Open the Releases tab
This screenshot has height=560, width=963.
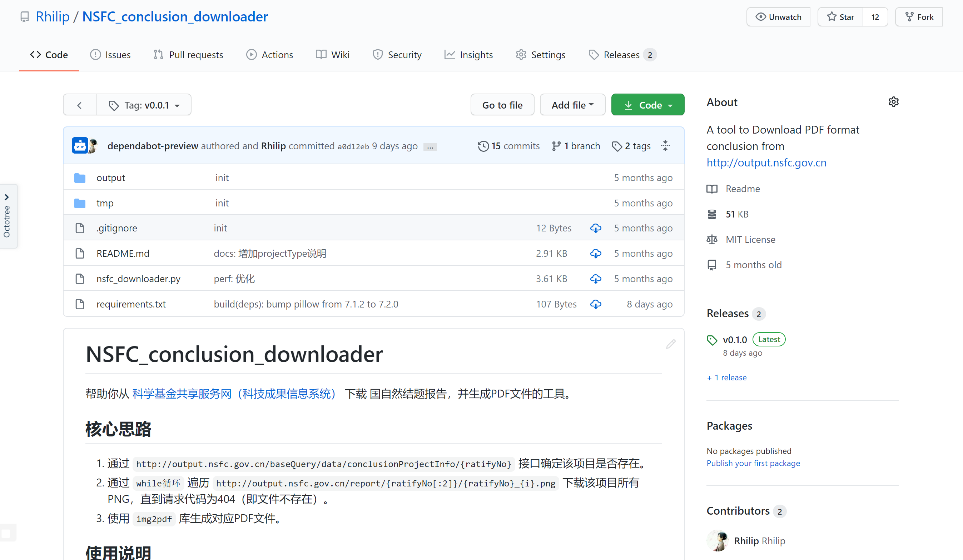pyautogui.click(x=622, y=55)
